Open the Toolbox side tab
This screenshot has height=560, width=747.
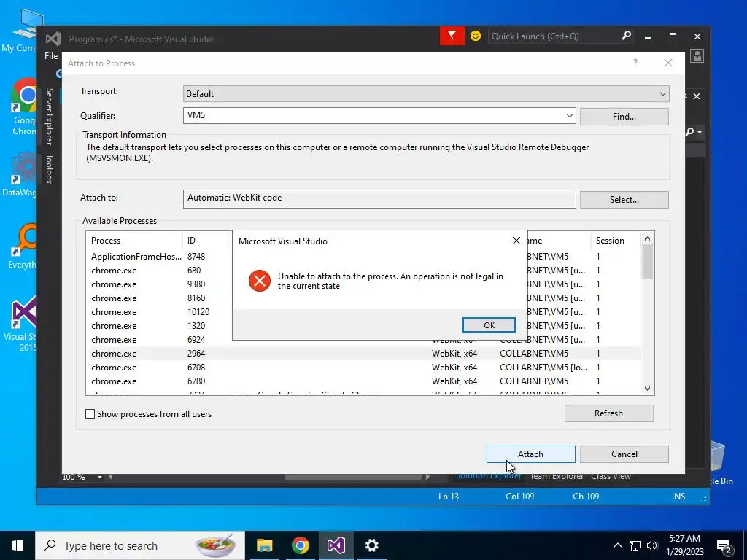pyautogui.click(x=49, y=168)
